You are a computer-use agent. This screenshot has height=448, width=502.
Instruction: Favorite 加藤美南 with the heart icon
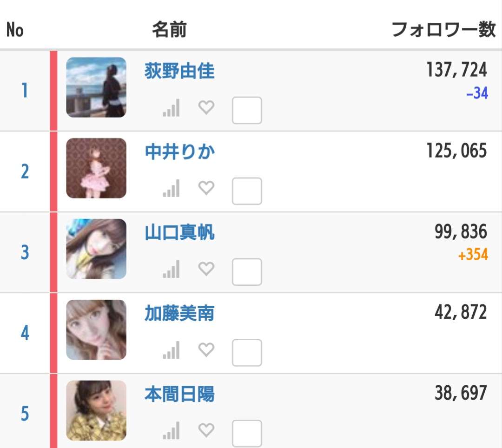(206, 349)
